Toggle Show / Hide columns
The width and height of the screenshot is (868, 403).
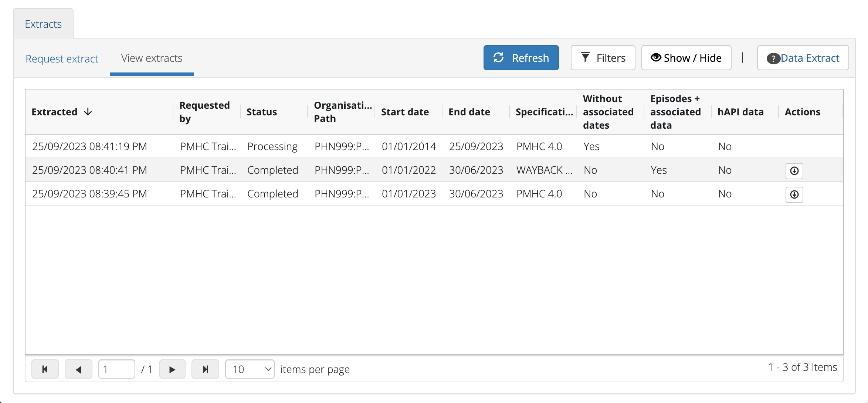686,58
